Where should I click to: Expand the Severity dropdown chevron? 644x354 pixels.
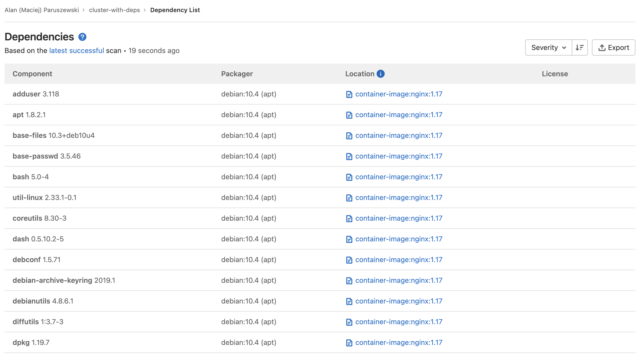(x=564, y=47)
